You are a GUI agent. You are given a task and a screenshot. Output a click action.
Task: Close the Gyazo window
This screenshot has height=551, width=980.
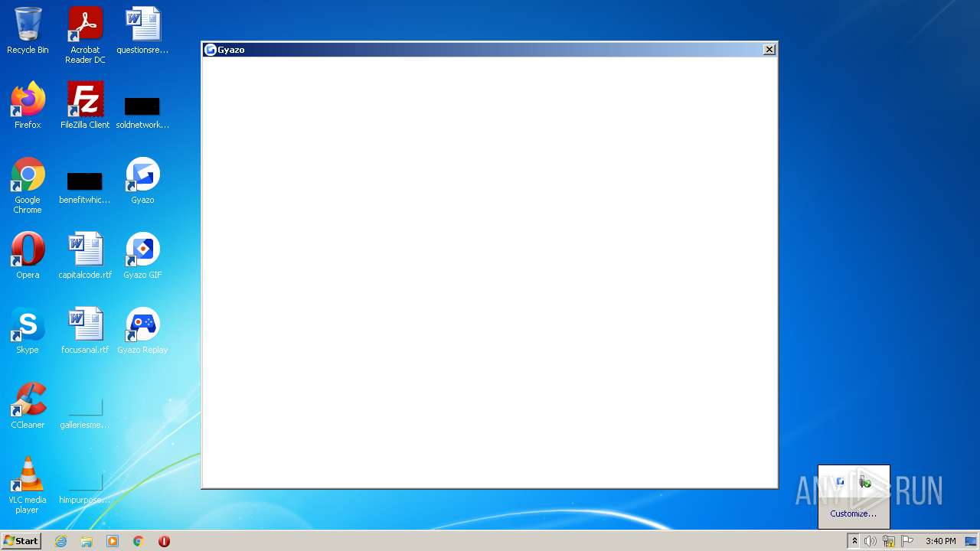[769, 50]
